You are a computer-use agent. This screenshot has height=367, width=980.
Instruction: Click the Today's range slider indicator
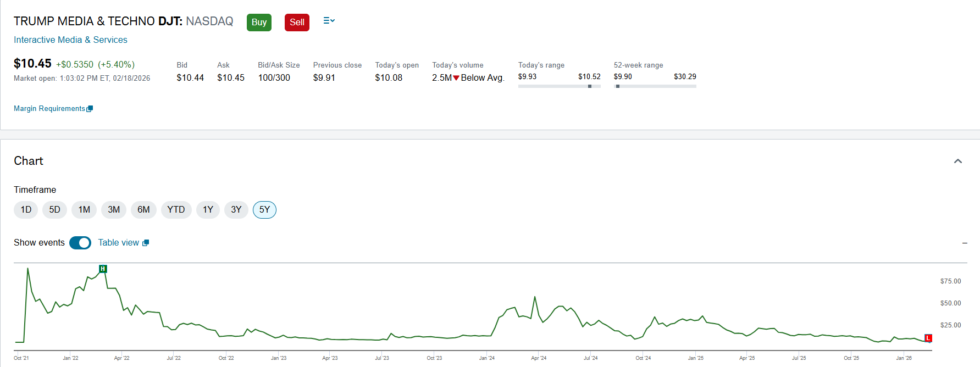tap(590, 86)
